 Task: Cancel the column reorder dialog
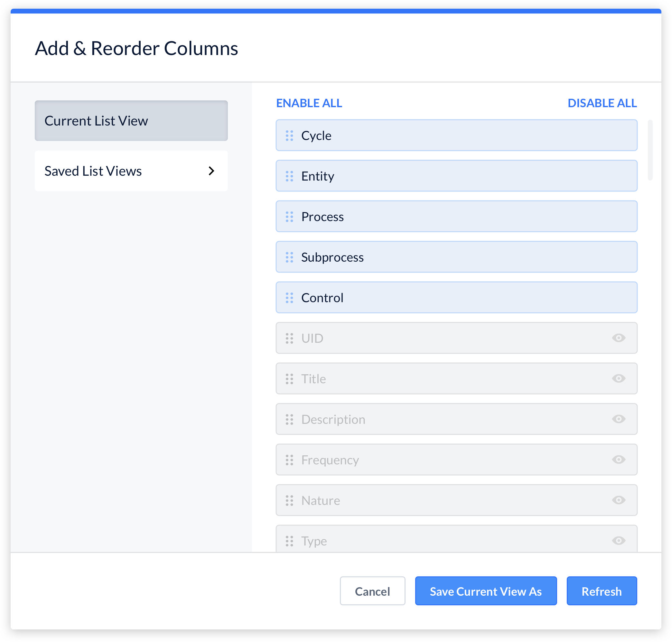coord(372,591)
